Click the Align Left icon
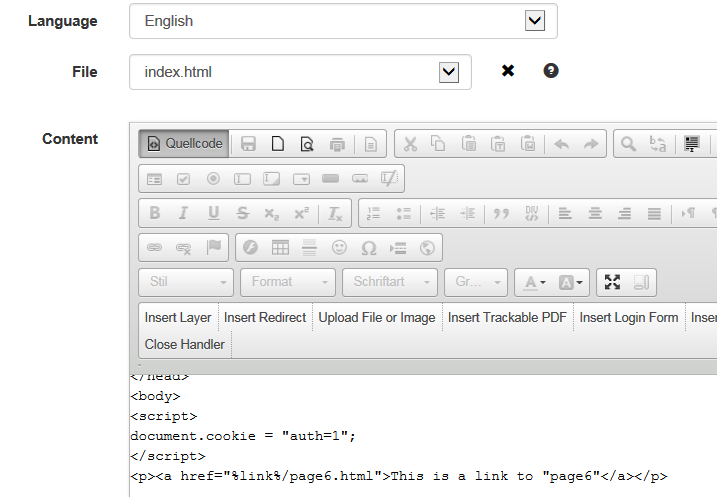 click(x=565, y=213)
